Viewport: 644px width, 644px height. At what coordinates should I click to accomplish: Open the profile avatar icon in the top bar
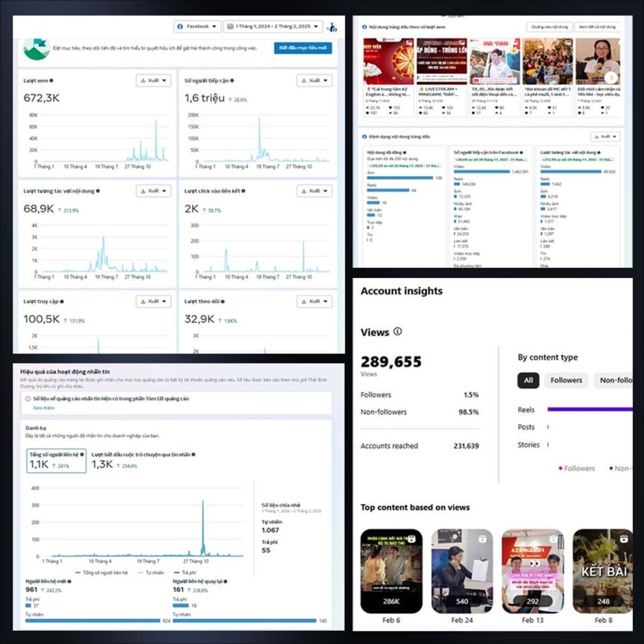(333, 27)
